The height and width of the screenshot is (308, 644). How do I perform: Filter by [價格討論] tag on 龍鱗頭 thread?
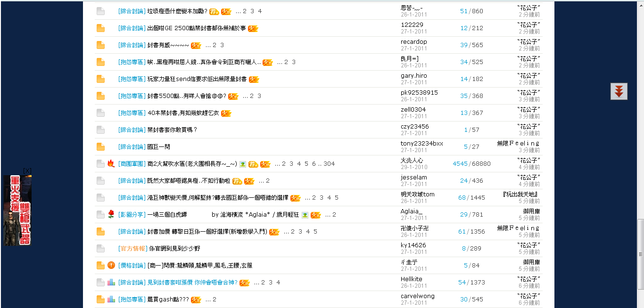132,266
